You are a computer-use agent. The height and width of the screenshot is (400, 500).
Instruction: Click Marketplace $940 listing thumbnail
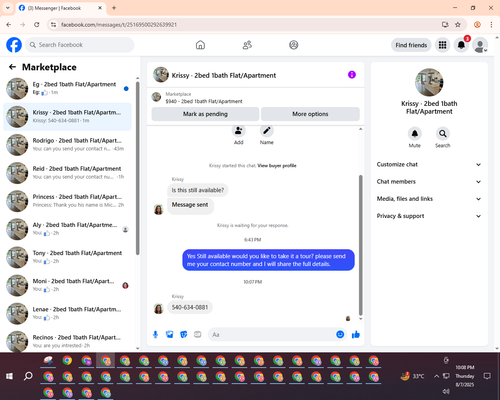pos(156,97)
